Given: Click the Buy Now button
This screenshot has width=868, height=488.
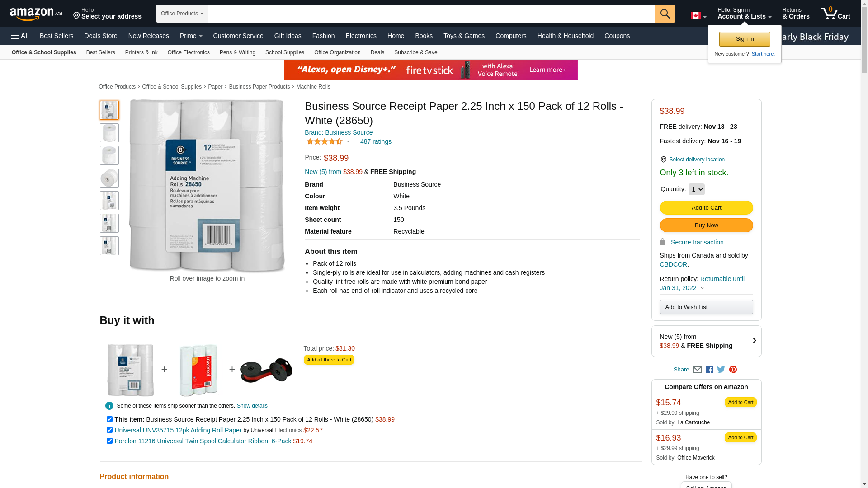Looking at the screenshot, I should click(x=706, y=225).
